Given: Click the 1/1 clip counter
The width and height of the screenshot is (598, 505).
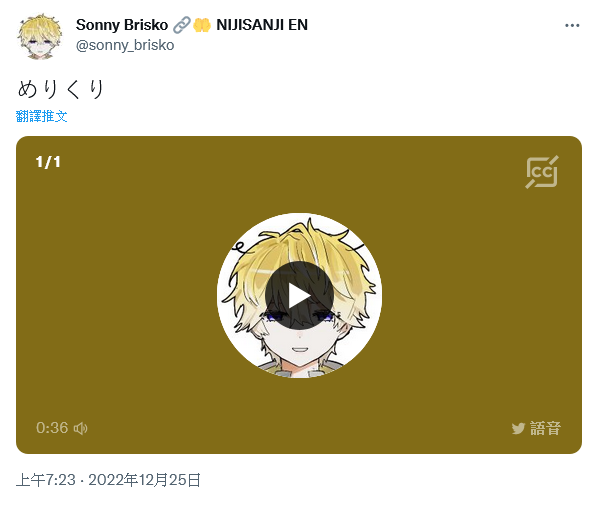Looking at the screenshot, I should coord(48,162).
